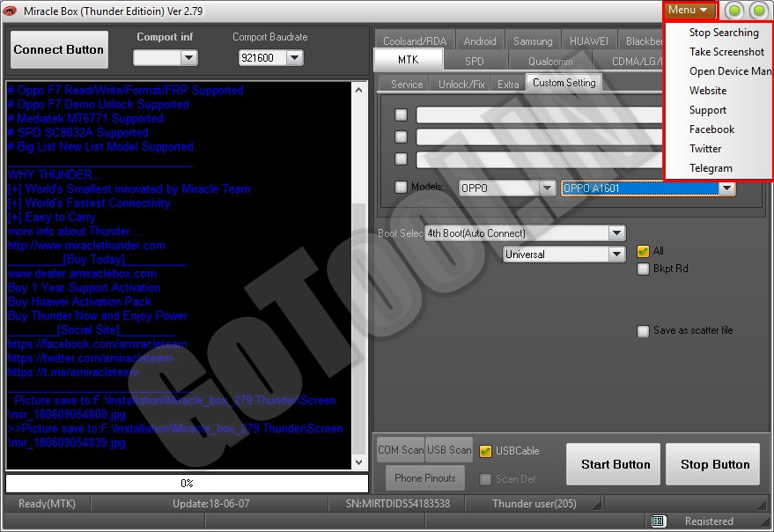Screen dimensions: 774x532
Task: Open the Unlock/Fix tab
Action: [x=461, y=84]
